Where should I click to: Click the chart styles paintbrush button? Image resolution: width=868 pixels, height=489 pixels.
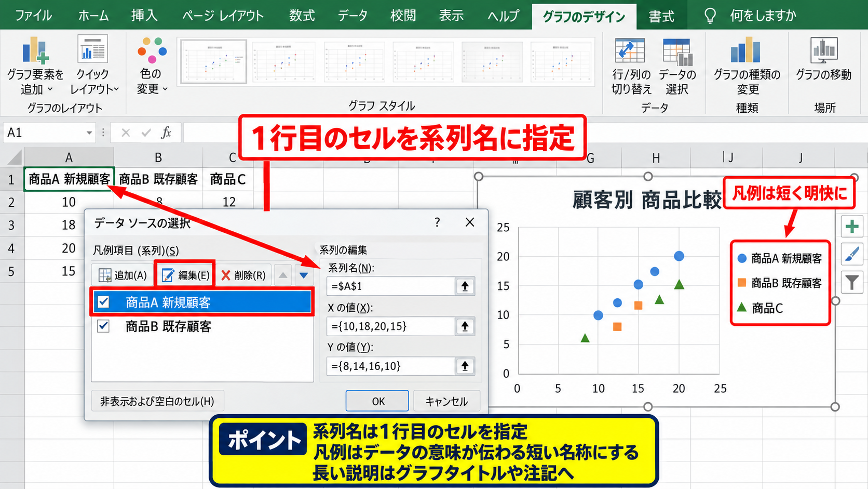[852, 255]
